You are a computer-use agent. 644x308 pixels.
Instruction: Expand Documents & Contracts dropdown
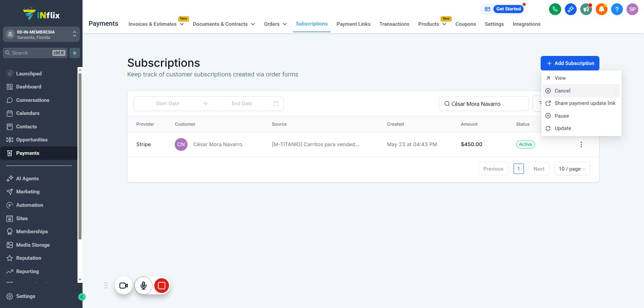coord(224,24)
